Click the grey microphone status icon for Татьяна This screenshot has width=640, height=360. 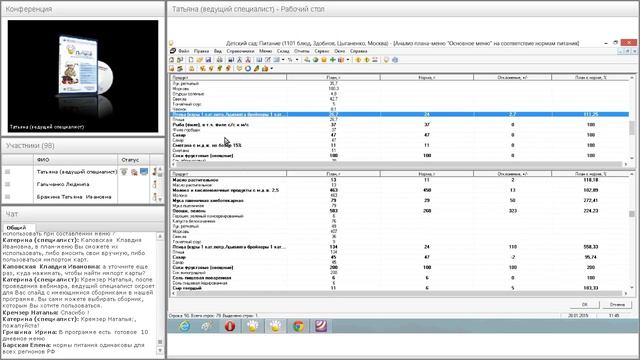coord(124,172)
